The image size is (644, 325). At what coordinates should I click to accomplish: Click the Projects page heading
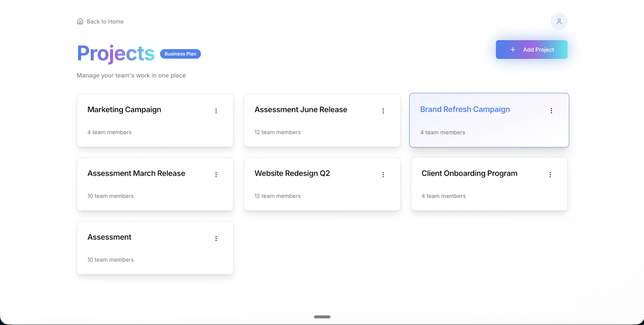[116, 54]
